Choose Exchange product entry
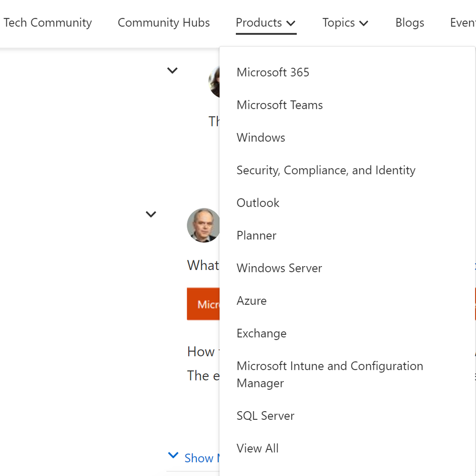476x476 pixels. (x=262, y=333)
